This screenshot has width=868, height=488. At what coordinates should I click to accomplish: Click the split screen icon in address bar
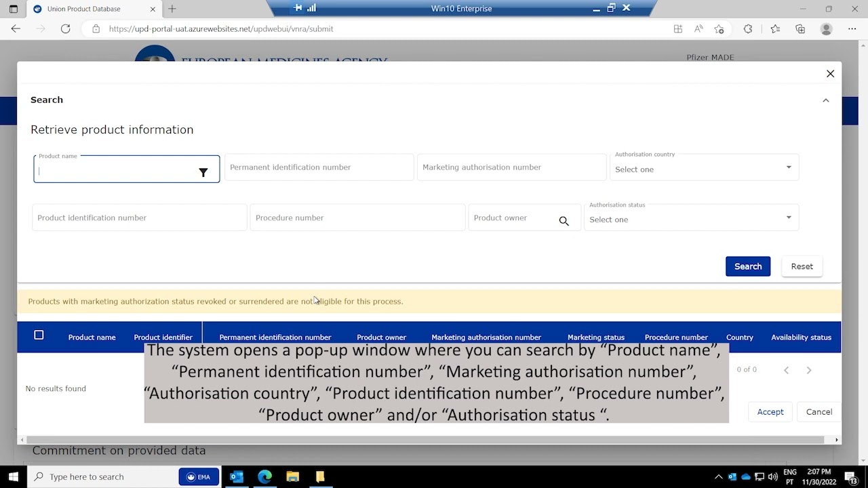click(x=677, y=28)
